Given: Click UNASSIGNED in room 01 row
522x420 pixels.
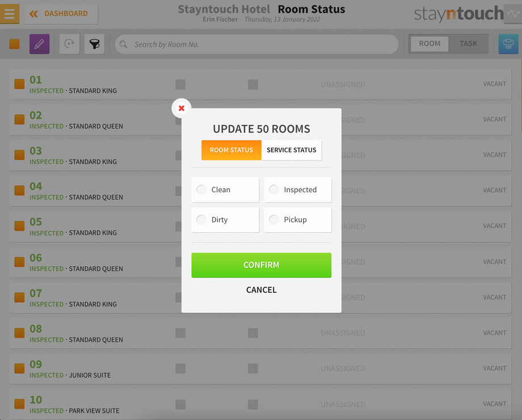Looking at the screenshot, I should [343, 85].
